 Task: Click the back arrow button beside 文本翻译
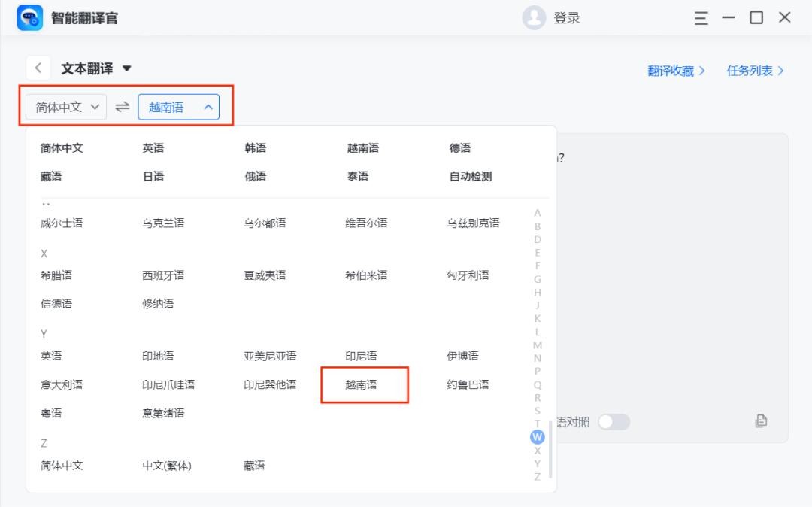coord(38,68)
